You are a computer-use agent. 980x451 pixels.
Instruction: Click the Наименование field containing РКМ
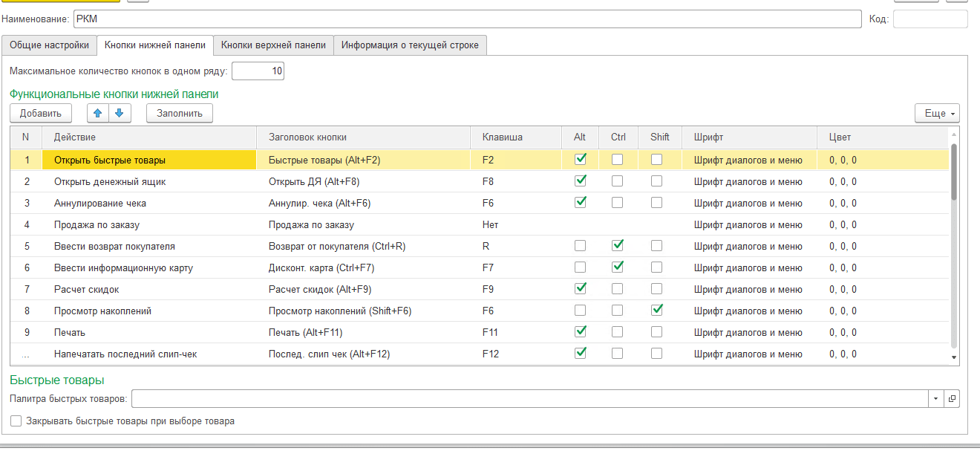click(x=466, y=19)
